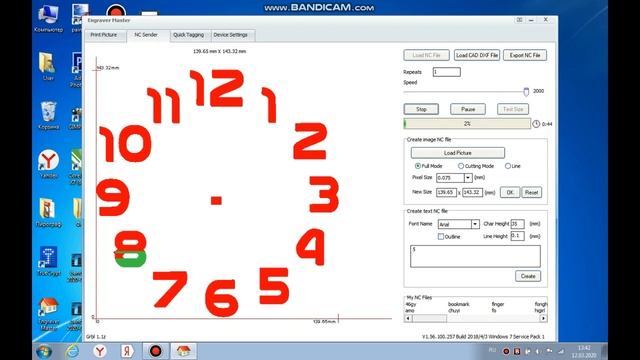Open the User folder on the desktop
Image resolution: width=640 pixels, height=360 pixels.
point(48,67)
